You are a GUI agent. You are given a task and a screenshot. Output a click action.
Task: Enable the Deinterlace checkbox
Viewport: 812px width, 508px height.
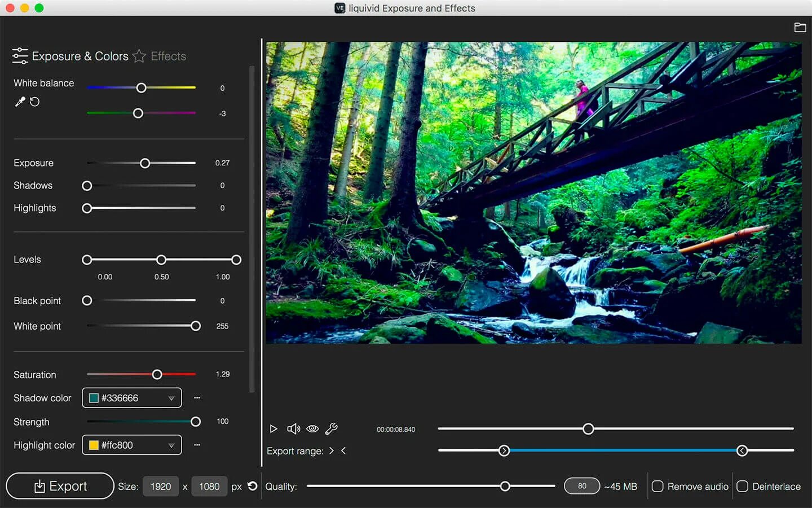(742, 486)
